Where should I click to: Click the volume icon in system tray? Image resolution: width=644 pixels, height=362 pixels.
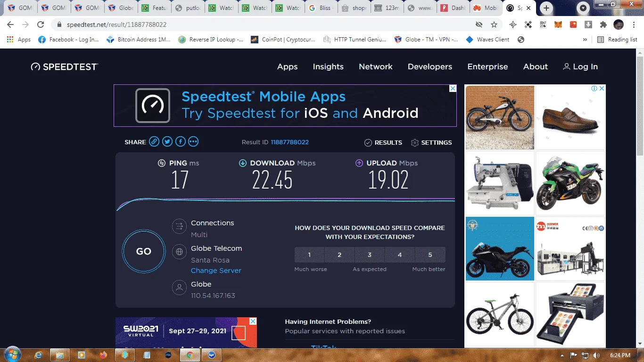pos(596,355)
